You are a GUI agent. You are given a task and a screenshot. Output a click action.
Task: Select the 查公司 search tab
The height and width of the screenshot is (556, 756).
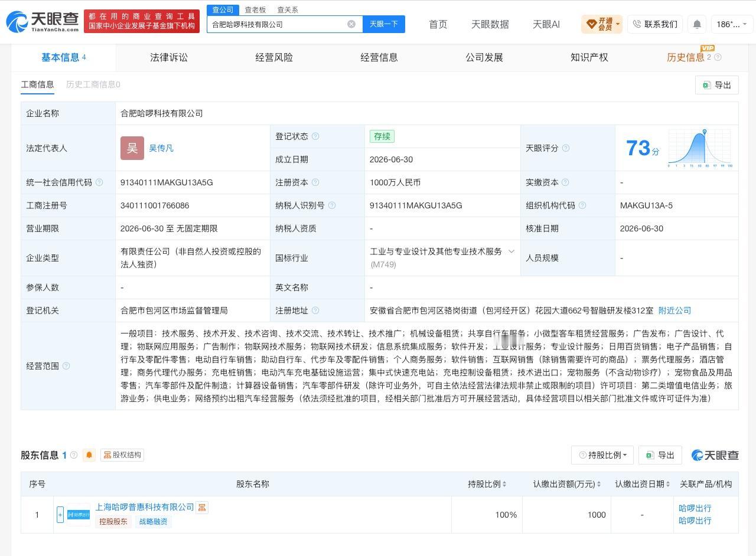[223, 10]
